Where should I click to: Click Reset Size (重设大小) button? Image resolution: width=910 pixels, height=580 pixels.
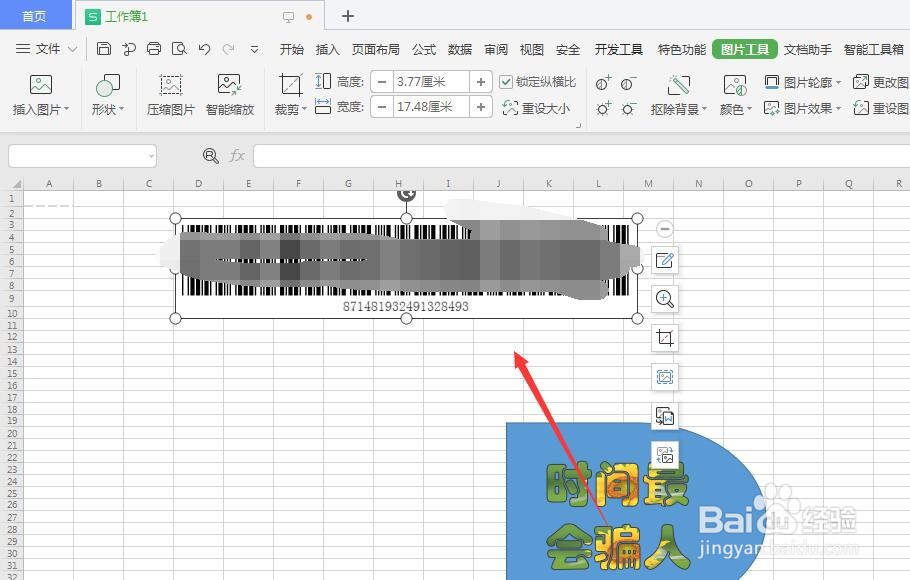click(536, 108)
